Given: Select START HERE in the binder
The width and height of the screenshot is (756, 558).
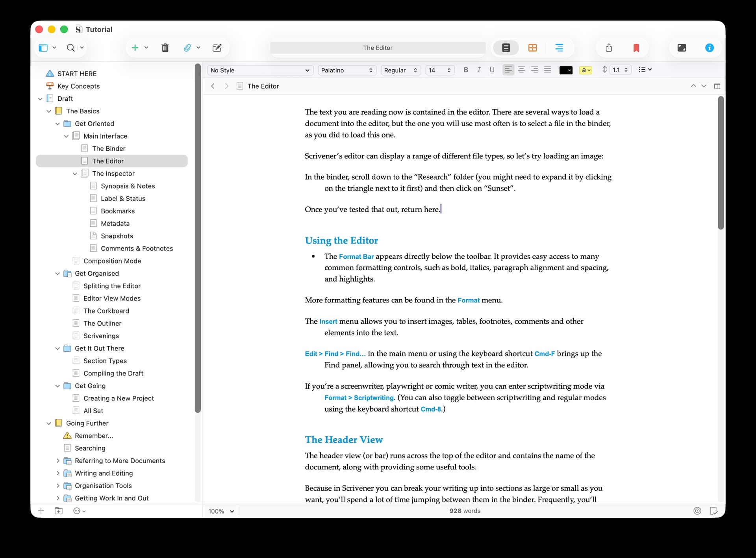Looking at the screenshot, I should 77,74.
